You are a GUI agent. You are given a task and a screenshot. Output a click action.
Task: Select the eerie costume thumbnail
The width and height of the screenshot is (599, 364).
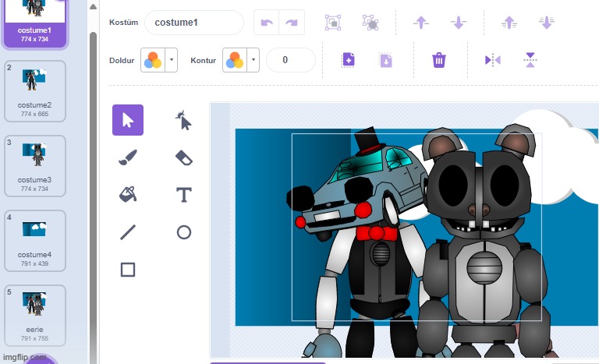pos(35,316)
